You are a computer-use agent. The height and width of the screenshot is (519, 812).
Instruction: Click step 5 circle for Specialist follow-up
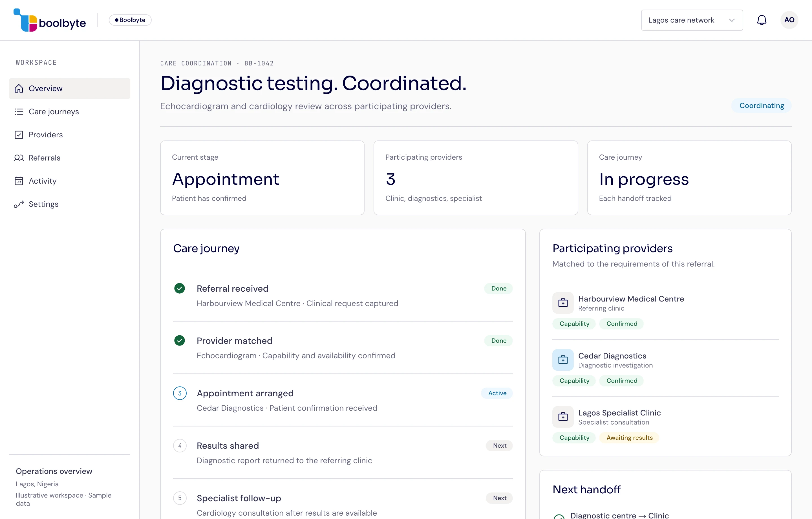180,498
